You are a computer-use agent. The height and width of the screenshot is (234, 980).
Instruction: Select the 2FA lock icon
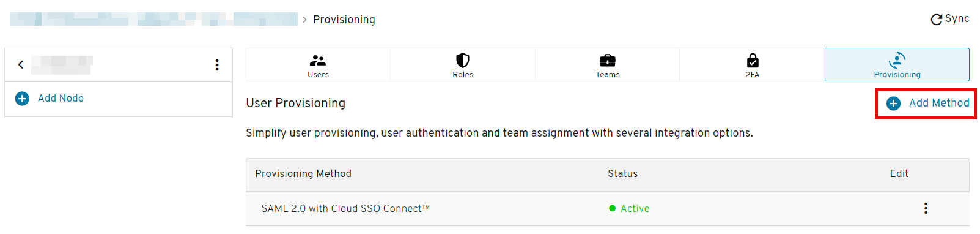tap(753, 60)
